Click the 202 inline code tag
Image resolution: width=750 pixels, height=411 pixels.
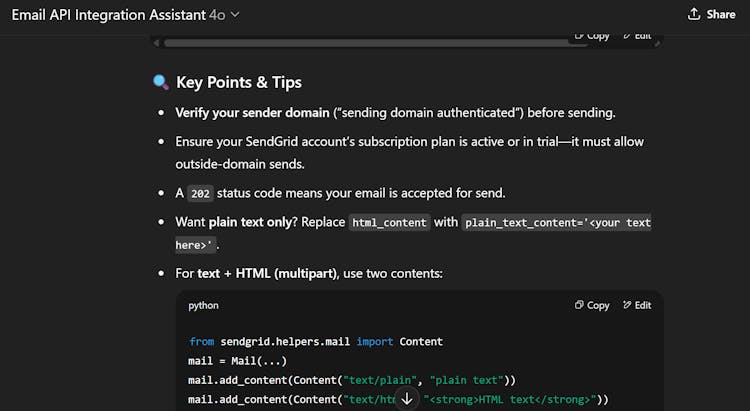[x=200, y=193]
